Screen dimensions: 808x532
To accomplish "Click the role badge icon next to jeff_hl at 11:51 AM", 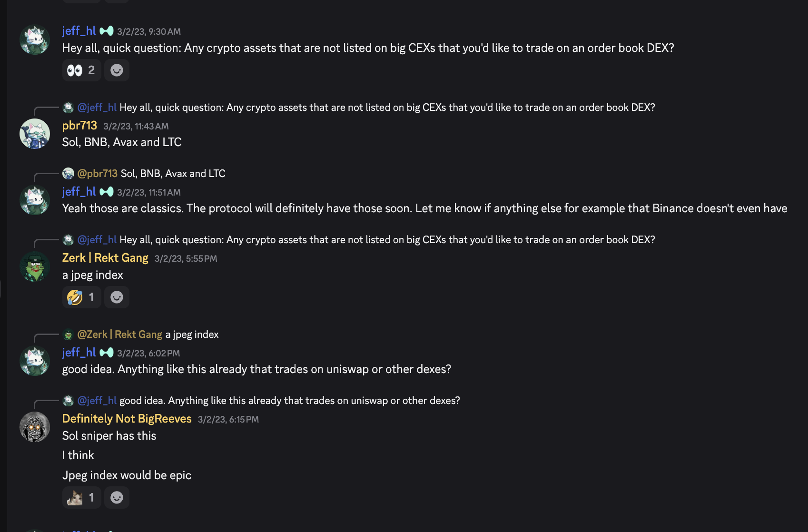I will (107, 192).
